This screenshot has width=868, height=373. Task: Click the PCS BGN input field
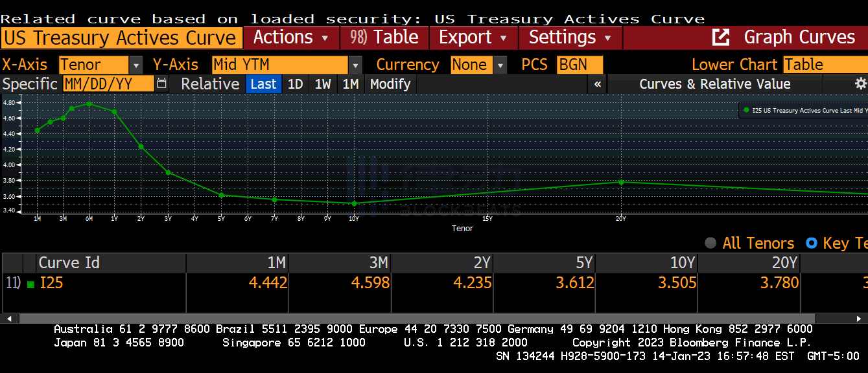580,65
